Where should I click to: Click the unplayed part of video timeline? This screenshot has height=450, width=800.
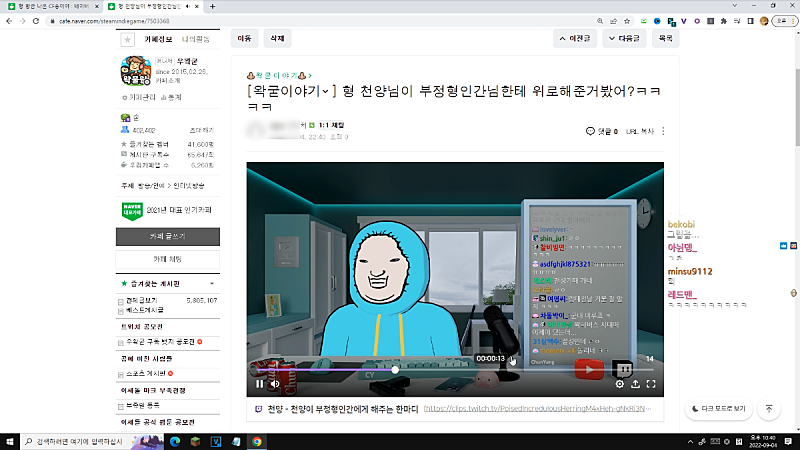point(526,370)
